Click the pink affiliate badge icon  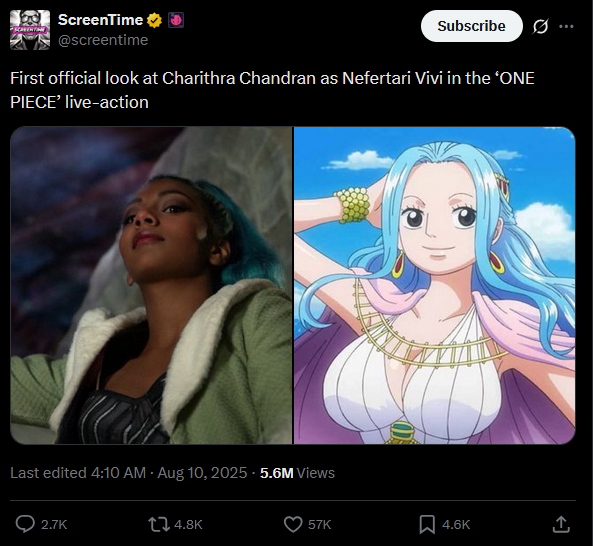[176, 20]
